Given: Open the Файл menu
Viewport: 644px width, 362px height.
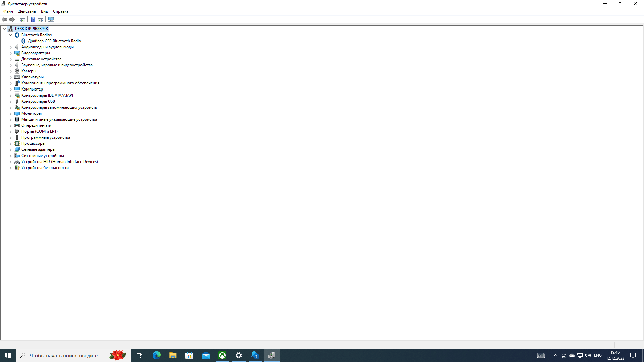Looking at the screenshot, I should pos(8,11).
